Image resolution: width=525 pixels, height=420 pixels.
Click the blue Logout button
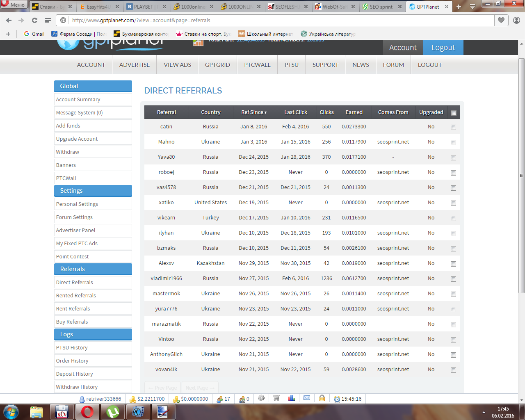tap(443, 48)
